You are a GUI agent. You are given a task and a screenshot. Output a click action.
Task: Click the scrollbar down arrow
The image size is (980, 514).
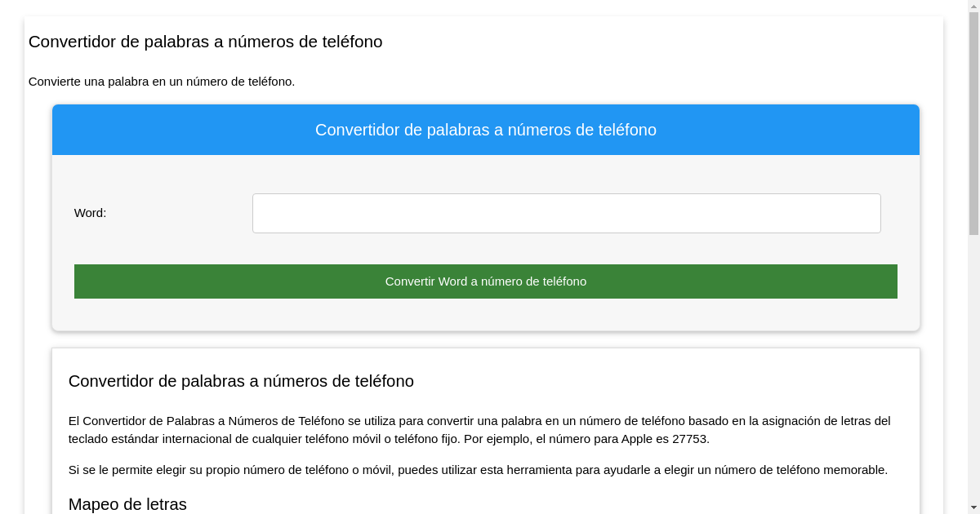point(974,507)
